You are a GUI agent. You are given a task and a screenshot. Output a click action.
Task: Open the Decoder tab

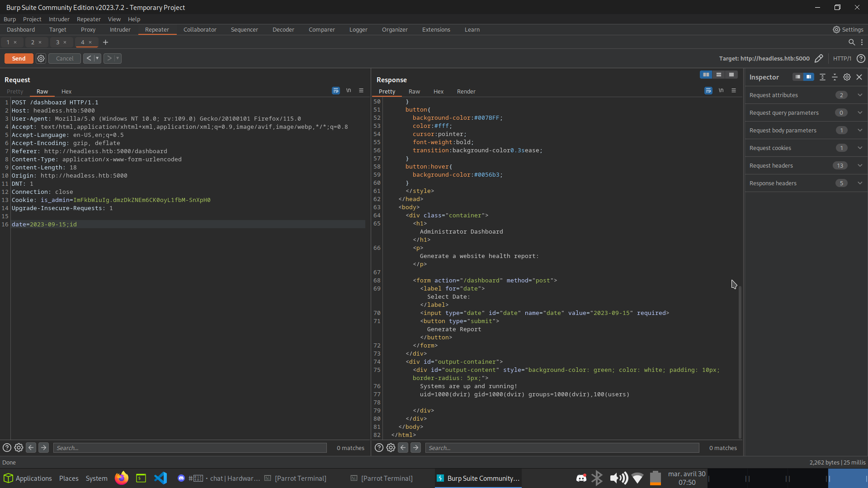[x=283, y=29]
